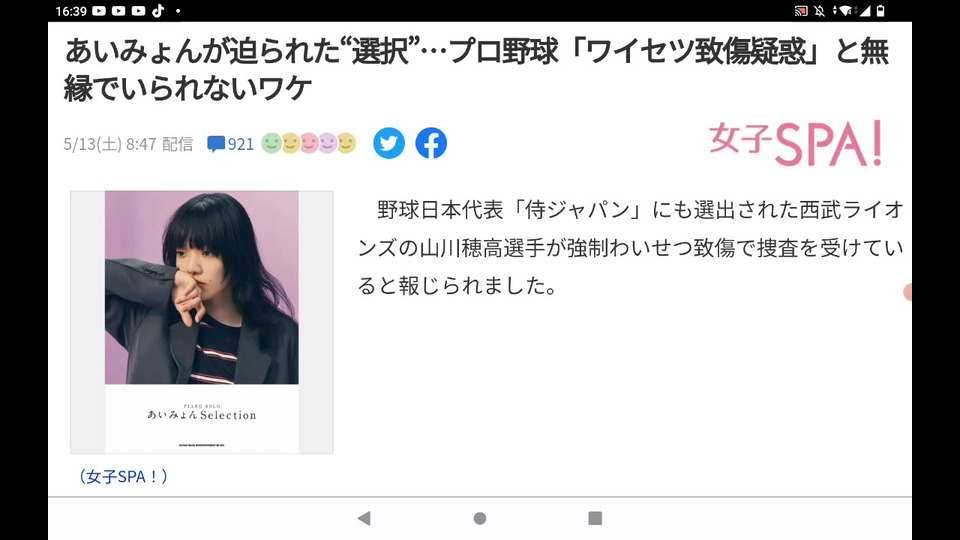Click the green smiley reaction face
Viewport: 960px width, 540px height.
pyautogui.click(x=271, y=143)
